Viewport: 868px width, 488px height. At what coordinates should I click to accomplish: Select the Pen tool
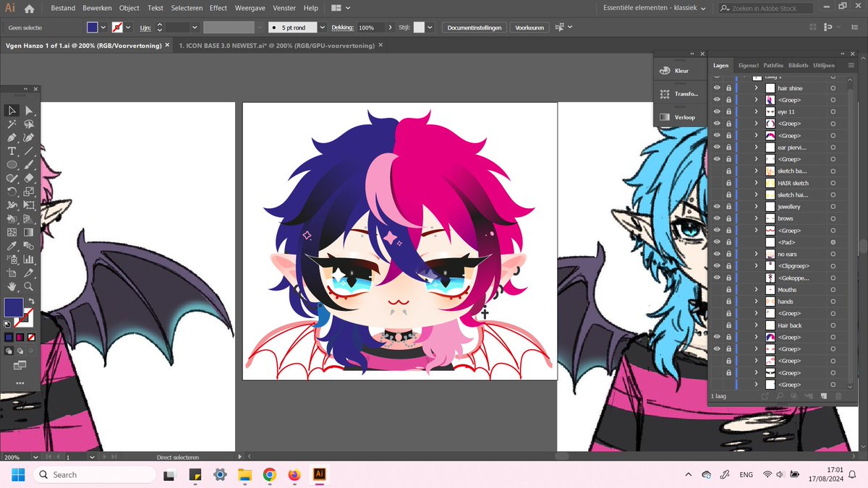12,137
